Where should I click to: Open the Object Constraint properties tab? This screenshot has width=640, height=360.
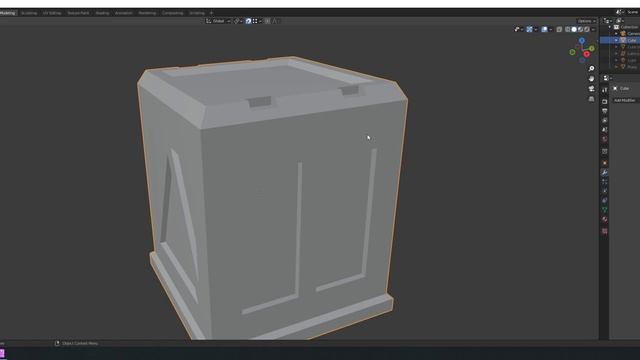pos(604,200)
